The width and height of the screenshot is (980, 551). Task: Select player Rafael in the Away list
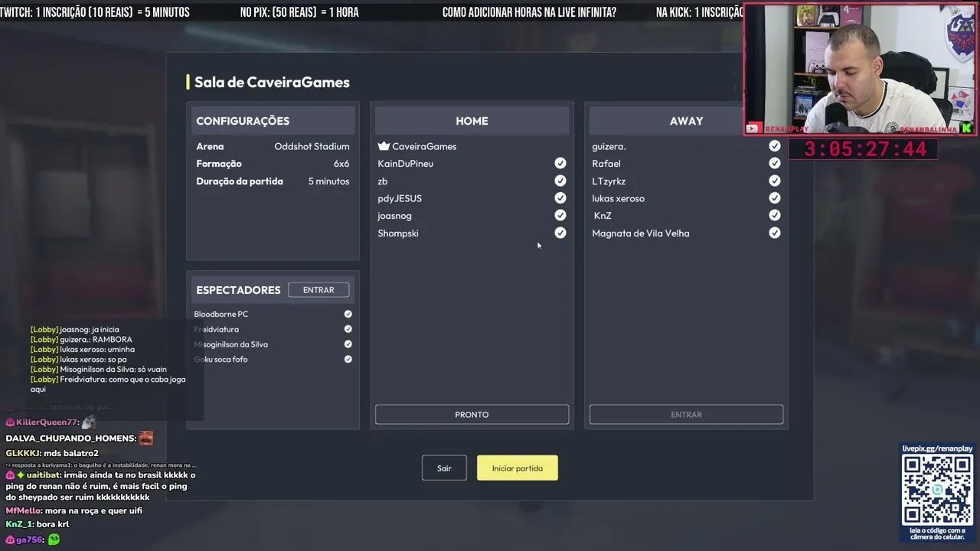click(606, 164)
